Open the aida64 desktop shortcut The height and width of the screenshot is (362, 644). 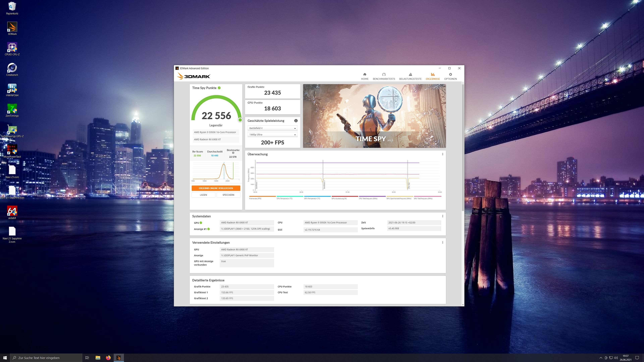click(12, 213)
